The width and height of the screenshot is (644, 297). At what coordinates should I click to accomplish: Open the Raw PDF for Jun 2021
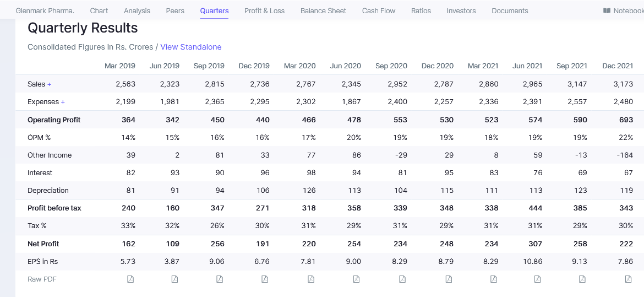[x=537, y=279]
